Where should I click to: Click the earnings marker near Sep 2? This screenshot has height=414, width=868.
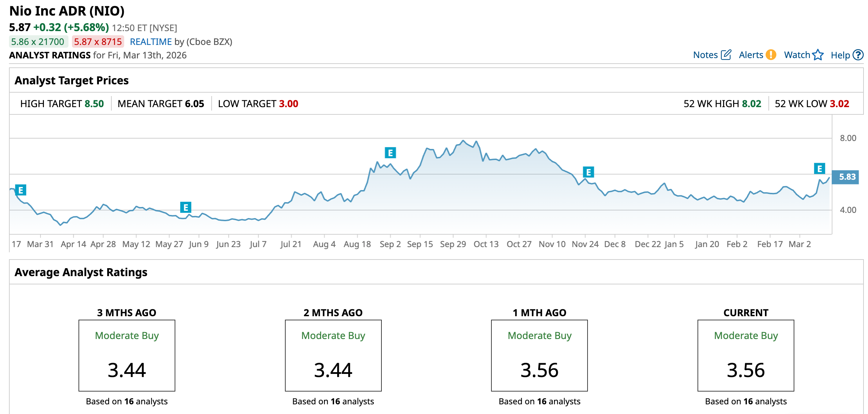[x=390, y=153]
